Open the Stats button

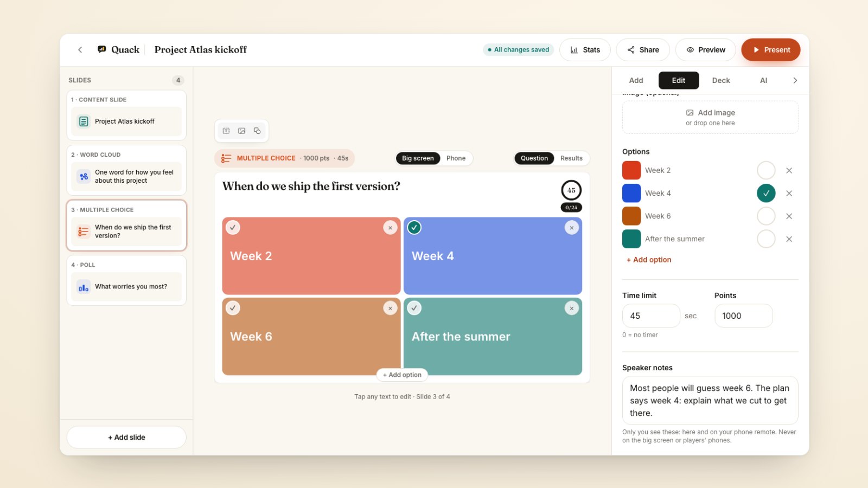click(x=585, y=50)
